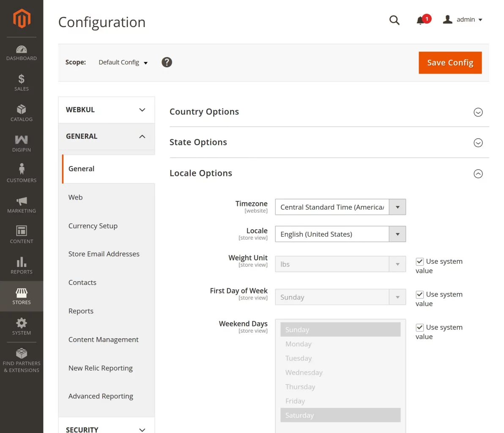Open the notifications bell icon
504x433 pixels.
420,20
